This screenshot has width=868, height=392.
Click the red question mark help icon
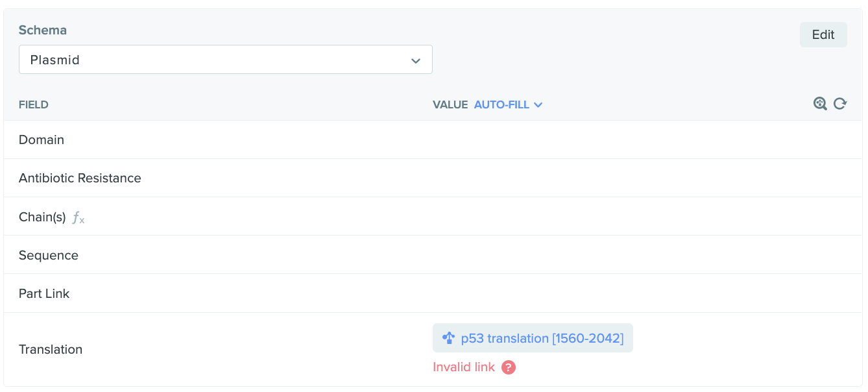(x=509, y=367)
